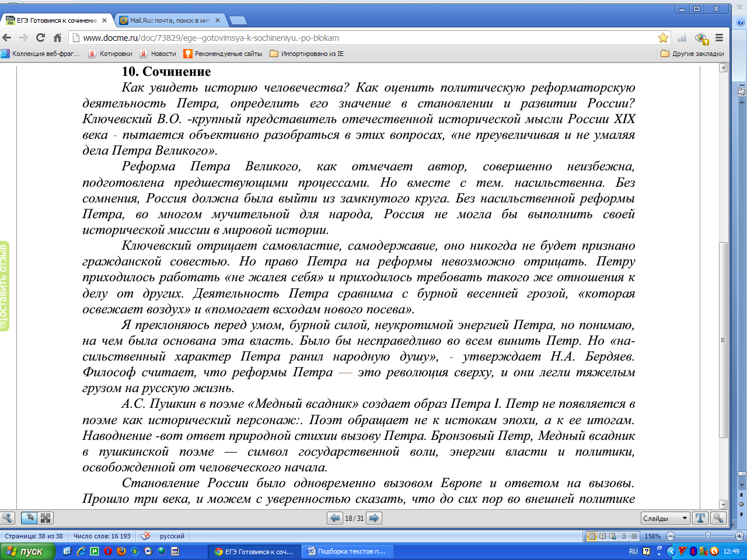Open the Коллекция веб-фрагментов bookmark

[x=40, y=54]
